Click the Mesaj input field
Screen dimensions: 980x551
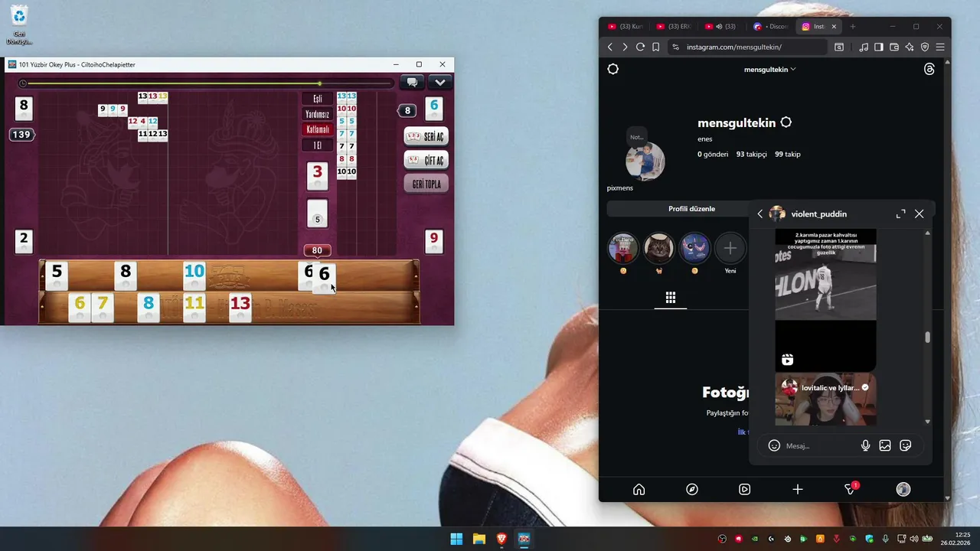coord(819,445)
